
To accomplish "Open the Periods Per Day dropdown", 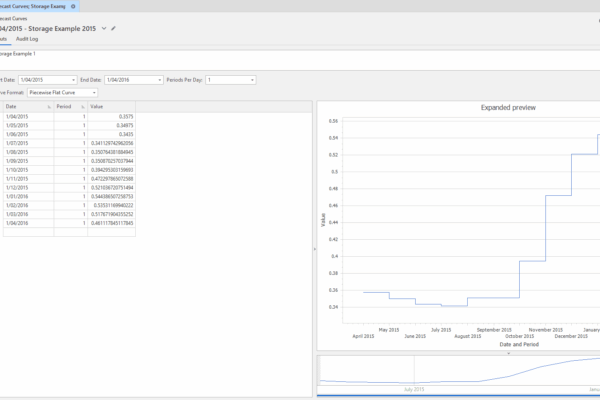I will [x=252, y=80].
